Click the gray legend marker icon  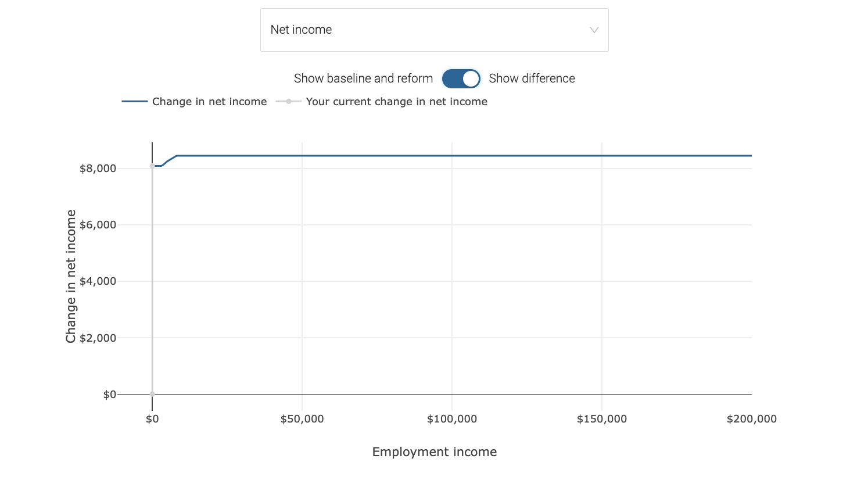289,102
